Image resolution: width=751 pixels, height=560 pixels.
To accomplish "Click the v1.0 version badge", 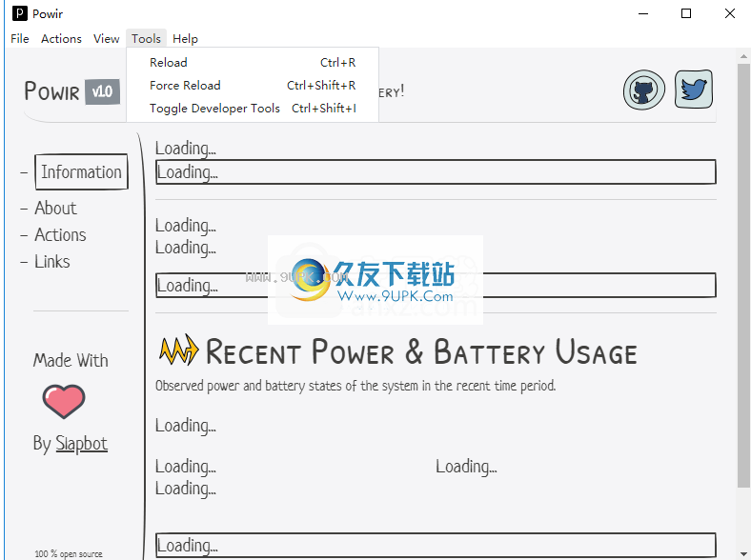I will (103, 91).
